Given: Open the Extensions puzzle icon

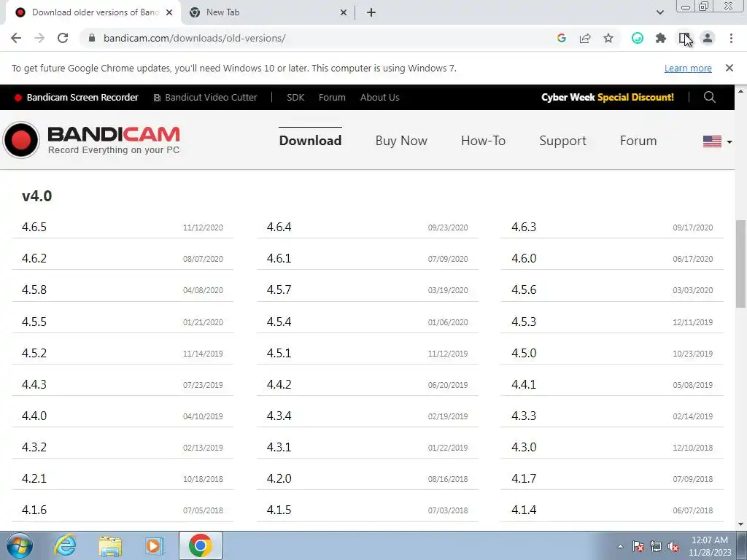Looking at the screenshot, I should tap(661, 38).
